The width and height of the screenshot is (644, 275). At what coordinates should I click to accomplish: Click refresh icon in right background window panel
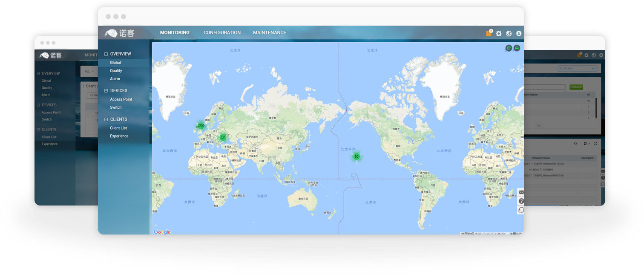pos(575,144)
